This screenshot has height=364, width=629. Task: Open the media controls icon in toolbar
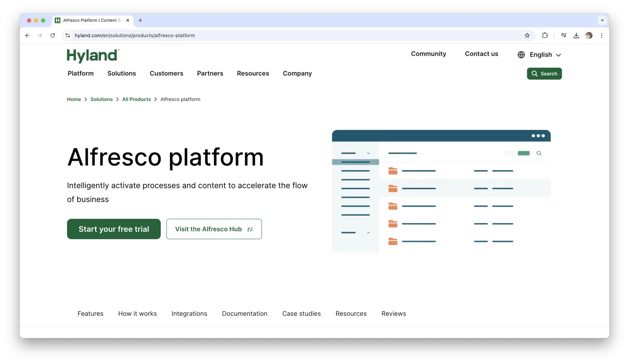[x=564, y=35]
